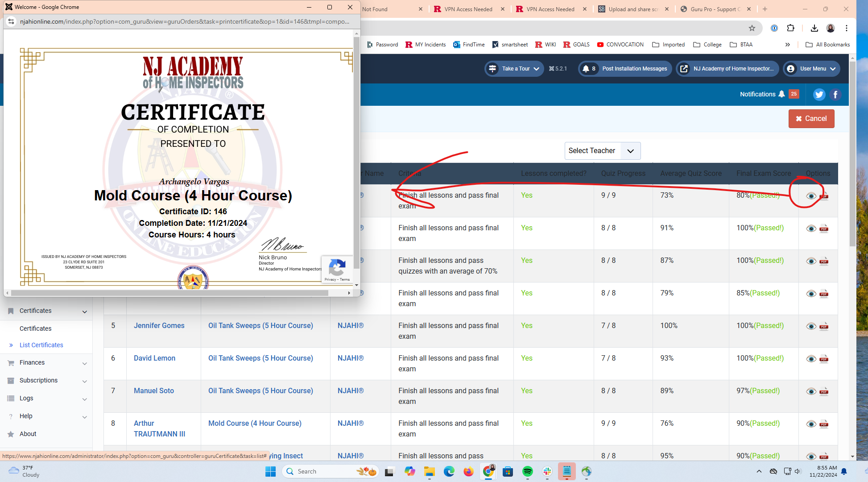View Arthur Trautmann certificate with eye icon
Image resolution: width=868 pixels, height=482 pixels.
tap(811, 424)
